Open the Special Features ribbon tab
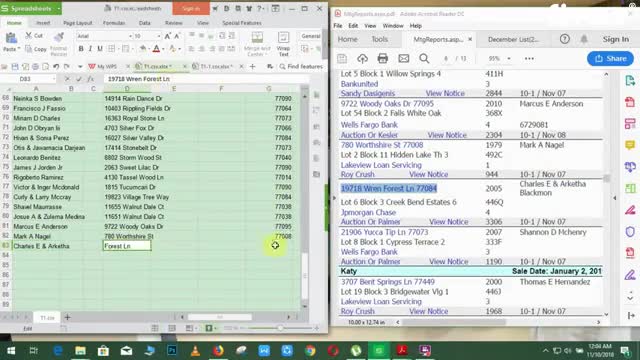Viewport: 640px width, 360px height. (242, 23)
